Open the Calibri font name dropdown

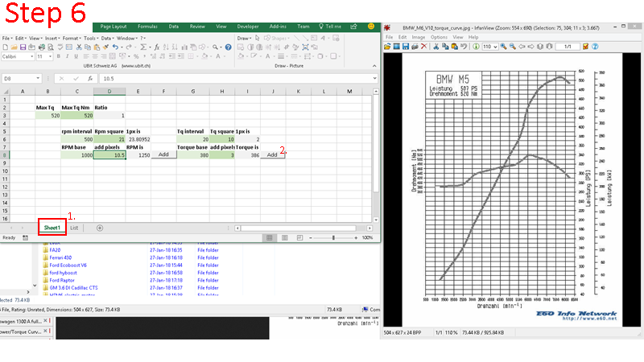pyautogui.click(x=32, y=56)
